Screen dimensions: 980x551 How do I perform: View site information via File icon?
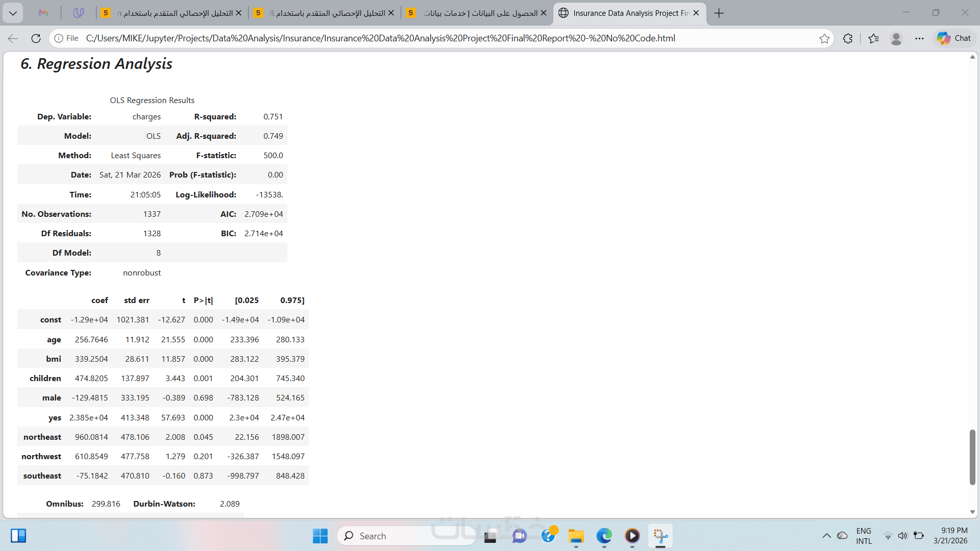pyautogui.click(x=66, y=38)
